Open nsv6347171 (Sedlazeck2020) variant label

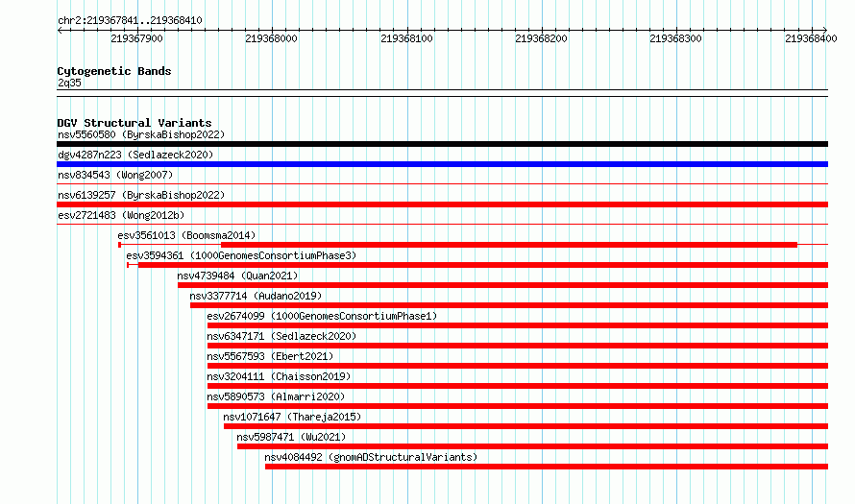click(x=281, y=336)
